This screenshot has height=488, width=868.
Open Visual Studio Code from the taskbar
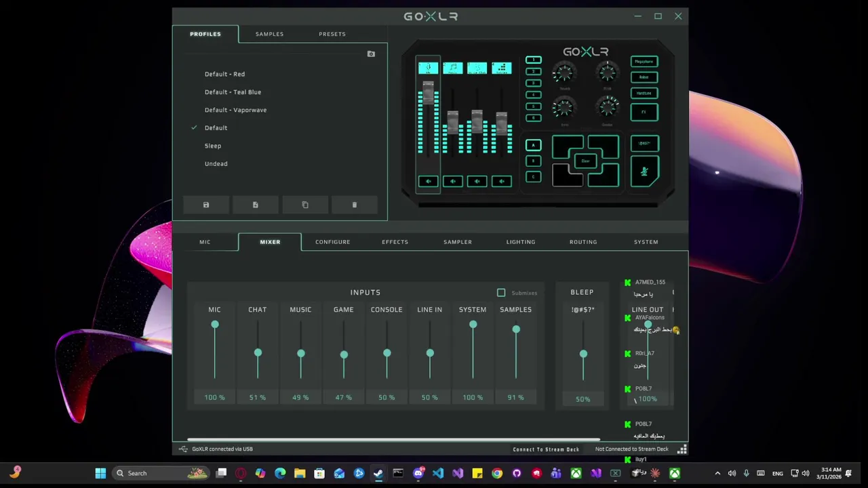point(438,473)
